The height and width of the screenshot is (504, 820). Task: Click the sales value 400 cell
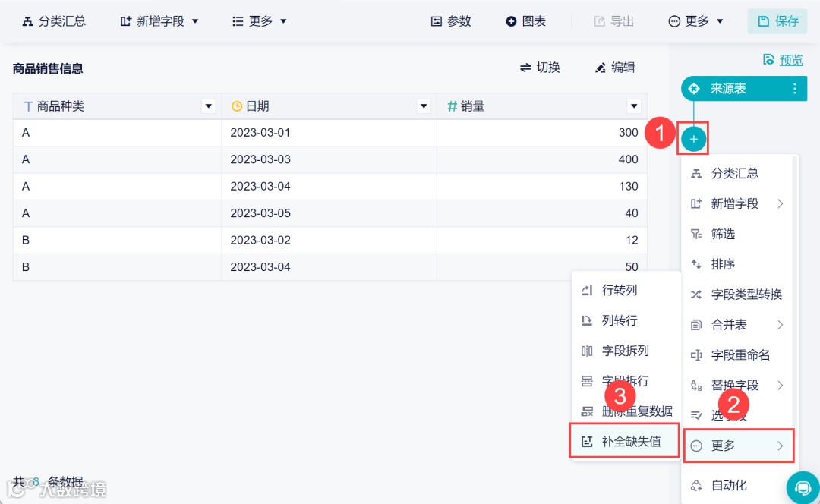[x=542, y=159]
